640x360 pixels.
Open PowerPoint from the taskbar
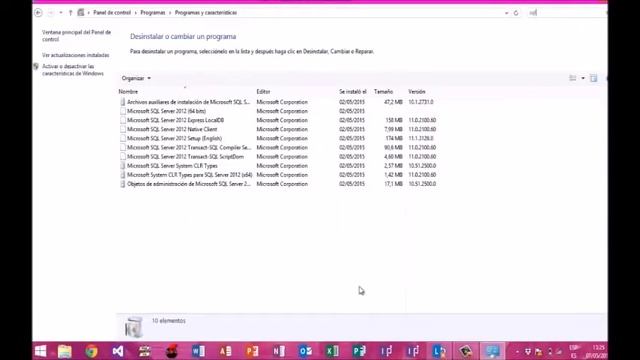(252, 351)
